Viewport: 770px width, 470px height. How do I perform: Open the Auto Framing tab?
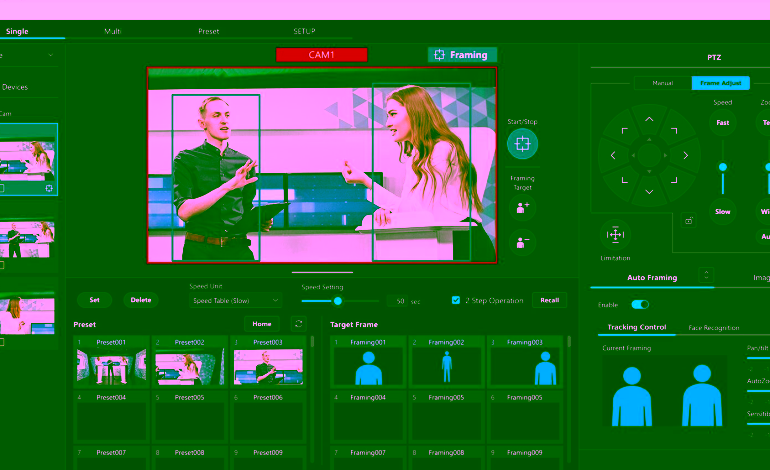click(x=652, y=277)
